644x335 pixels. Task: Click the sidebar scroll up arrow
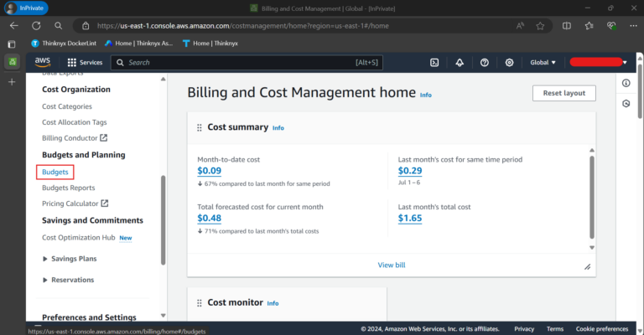click(163, 79)
